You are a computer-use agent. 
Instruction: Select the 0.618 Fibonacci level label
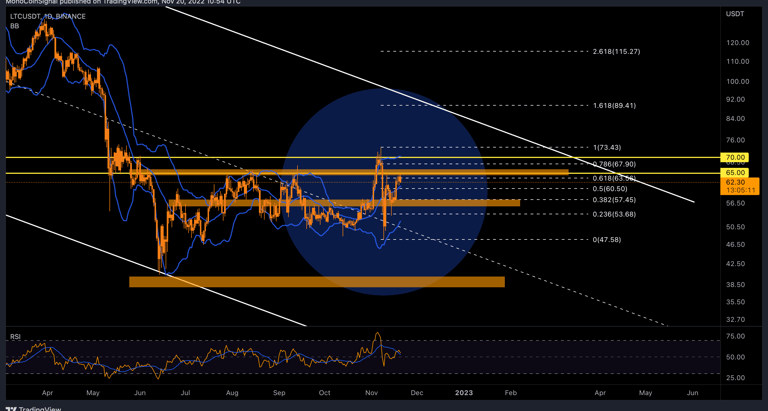coord(614,178)
